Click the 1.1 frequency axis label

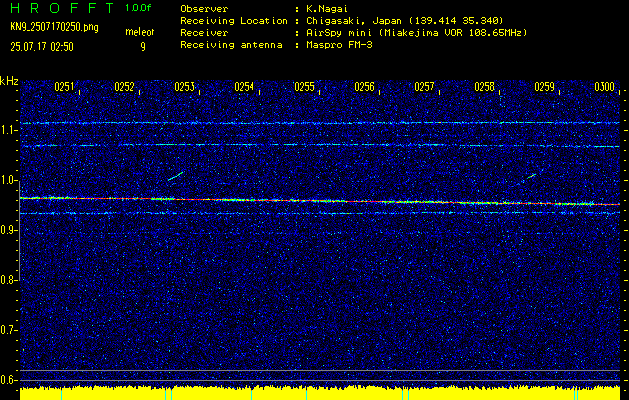[7, 131]
